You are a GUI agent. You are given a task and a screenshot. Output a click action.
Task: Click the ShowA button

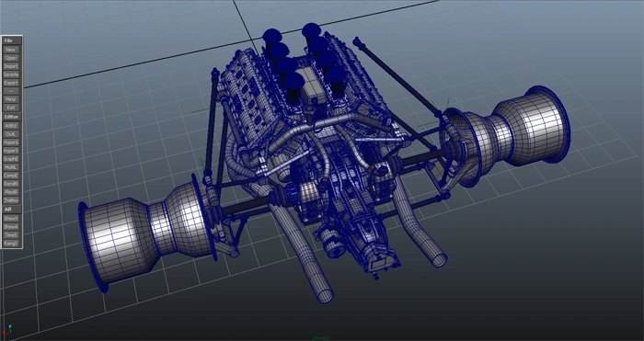coord(11,227)
